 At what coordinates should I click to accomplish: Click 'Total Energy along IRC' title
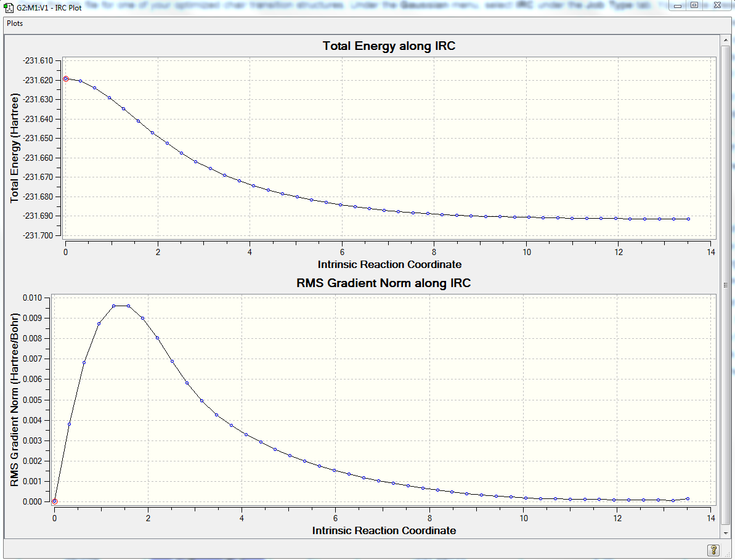click(x=389, y=46)
